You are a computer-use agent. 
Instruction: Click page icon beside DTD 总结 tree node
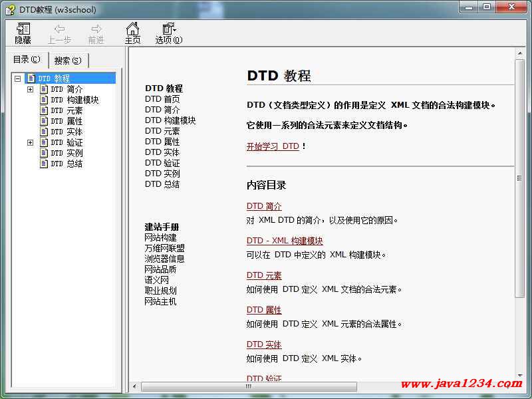click(x=44, y=164)
